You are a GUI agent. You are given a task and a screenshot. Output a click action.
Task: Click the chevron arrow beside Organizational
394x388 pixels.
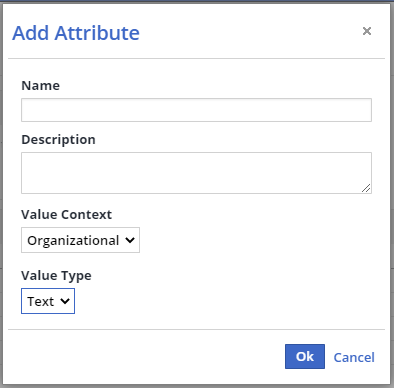[130, 240]
